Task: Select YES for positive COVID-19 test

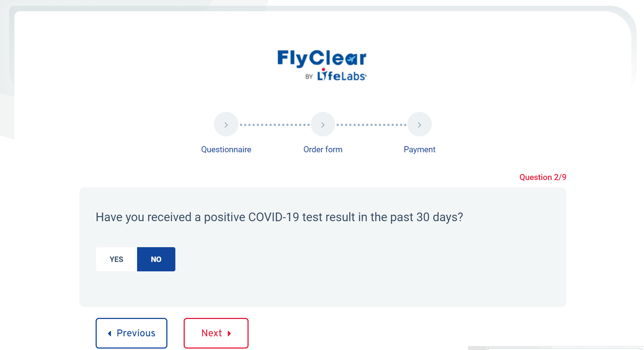Action: pyautogui.click(x=116, y=259)
